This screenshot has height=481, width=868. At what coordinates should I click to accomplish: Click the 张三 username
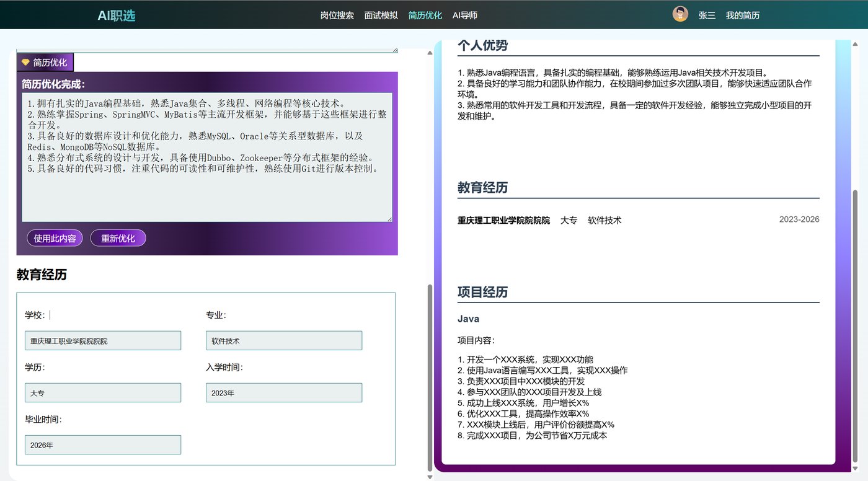tap(707, 15)
